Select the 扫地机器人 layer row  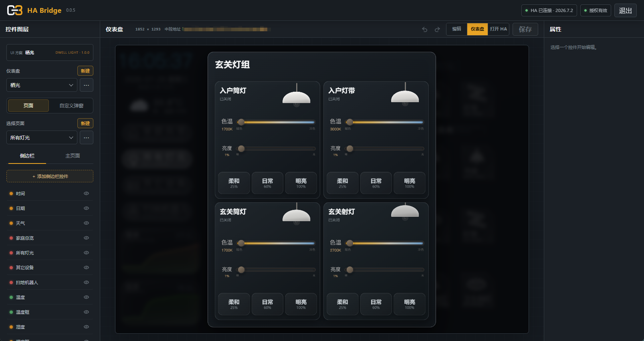(50, 282)
